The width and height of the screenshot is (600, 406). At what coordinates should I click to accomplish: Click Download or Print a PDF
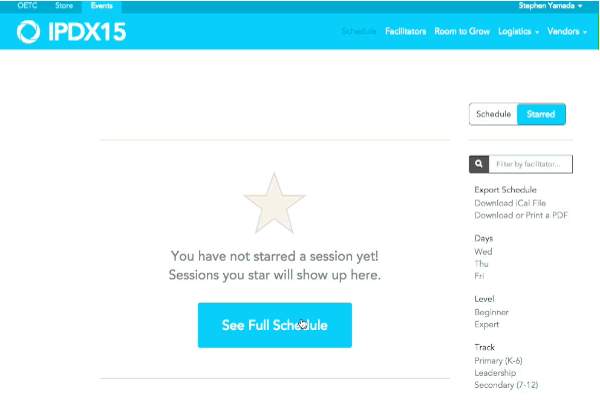pyautogui.click(x=521, y=215)
